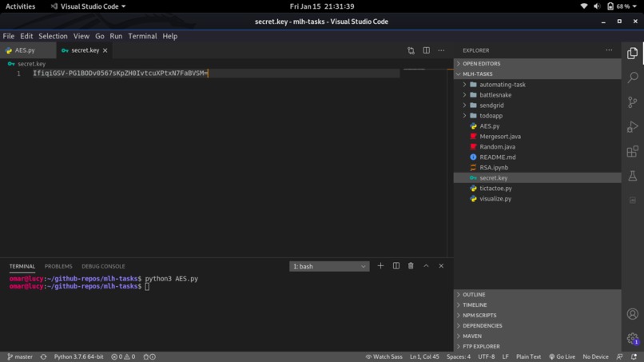Switch to the PROBLEMS panel tab
The image size is (644, 362).
58,266
